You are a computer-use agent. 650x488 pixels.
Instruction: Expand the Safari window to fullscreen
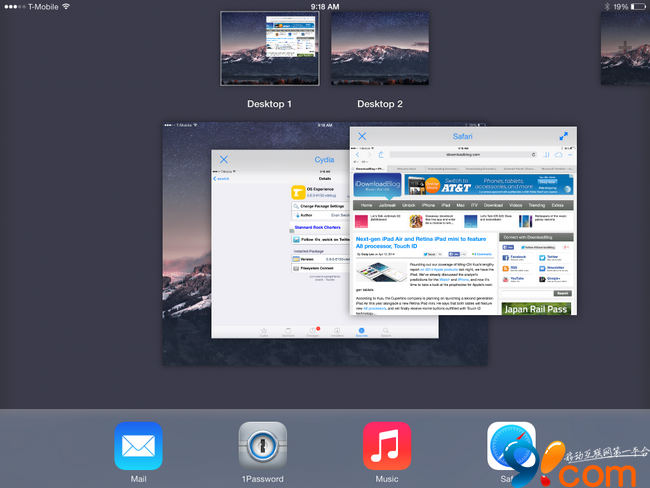tap(564, 136)
